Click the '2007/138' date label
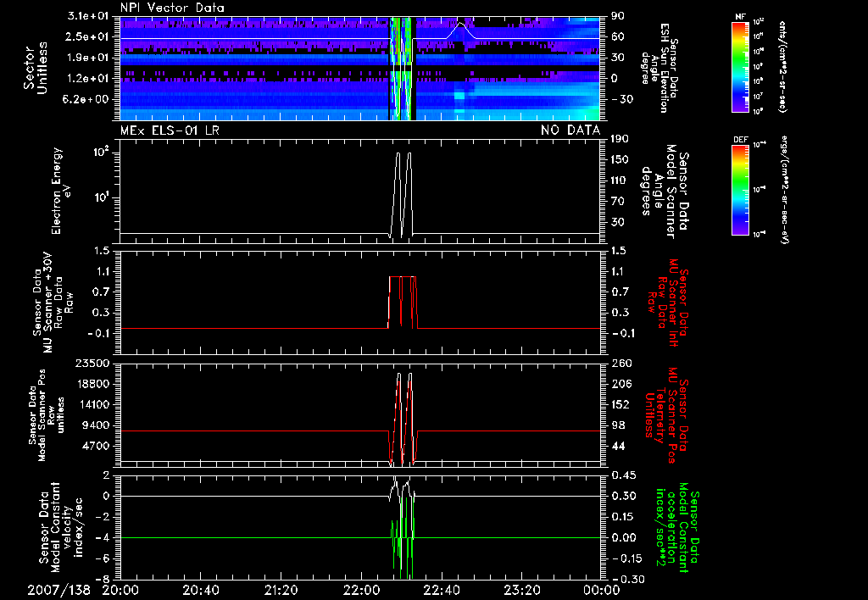 pyautogui.click(x=59, y=590)
